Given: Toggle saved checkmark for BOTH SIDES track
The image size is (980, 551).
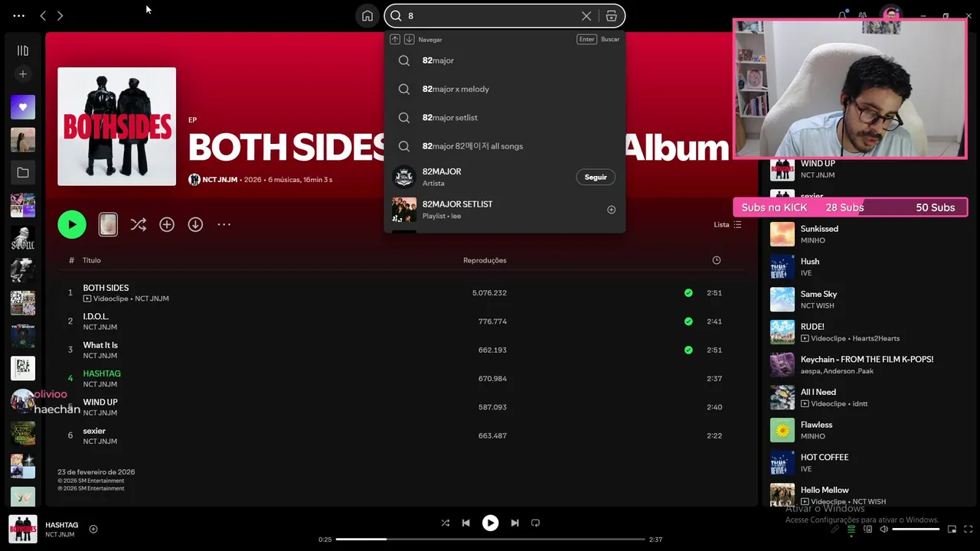Looking at the screenshot, I should pos(688,293).
